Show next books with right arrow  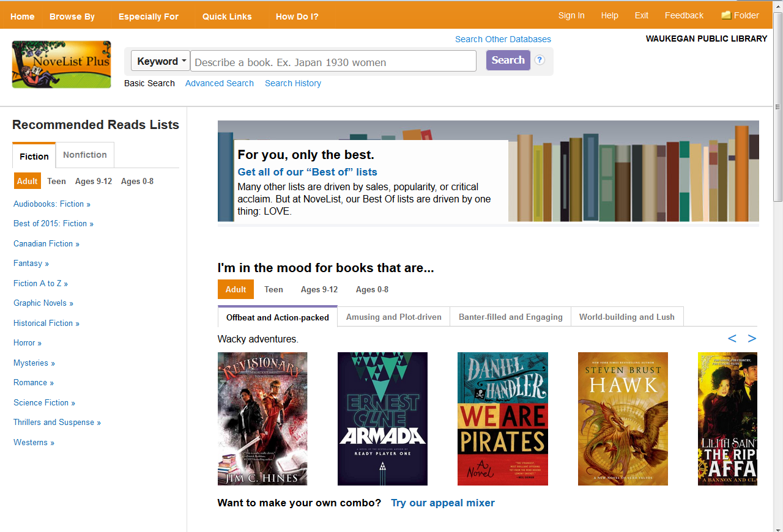coord(752,338)
